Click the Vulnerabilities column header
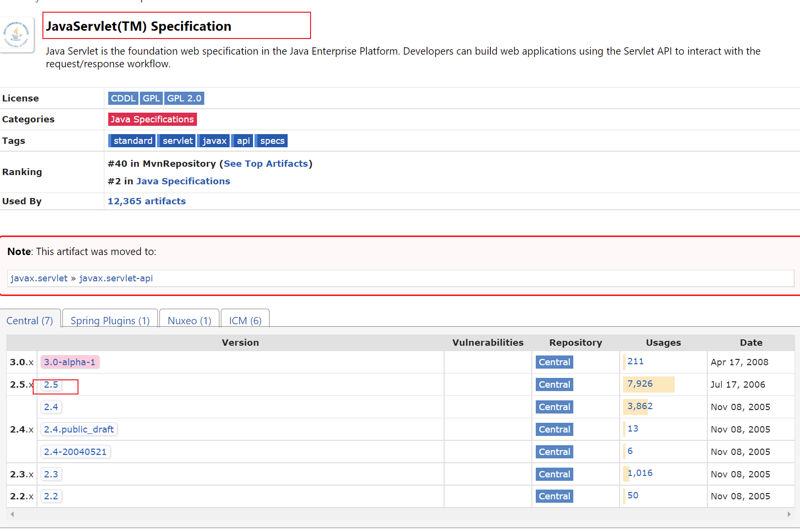Viewport: 800px width, 532px height. pos(488,343)
